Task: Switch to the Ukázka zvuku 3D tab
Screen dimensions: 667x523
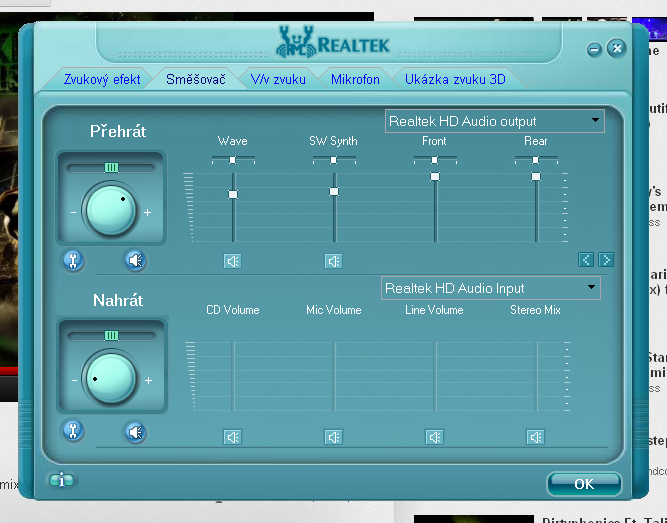Action: click(x=455, y=79)
